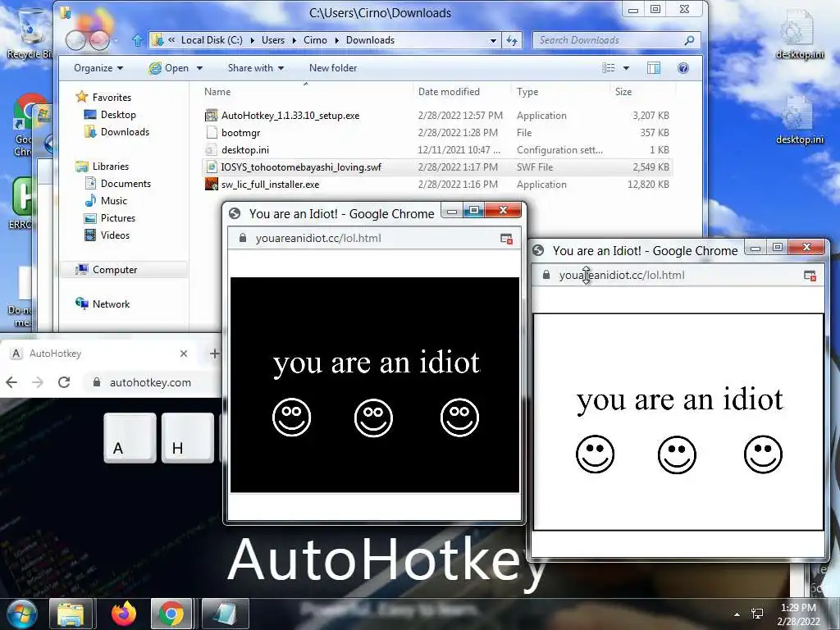
Task: Open Downloads under Favorites
Action: tap(125, 132)
